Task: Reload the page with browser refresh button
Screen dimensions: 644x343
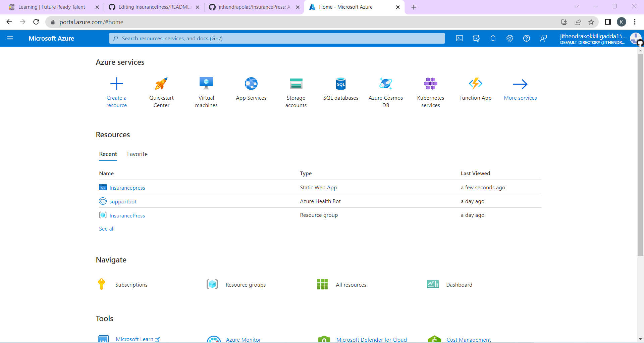Action: (36, 22)
